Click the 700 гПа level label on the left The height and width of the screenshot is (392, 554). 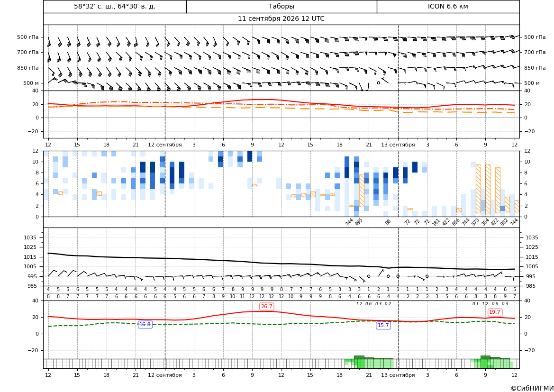28,52
